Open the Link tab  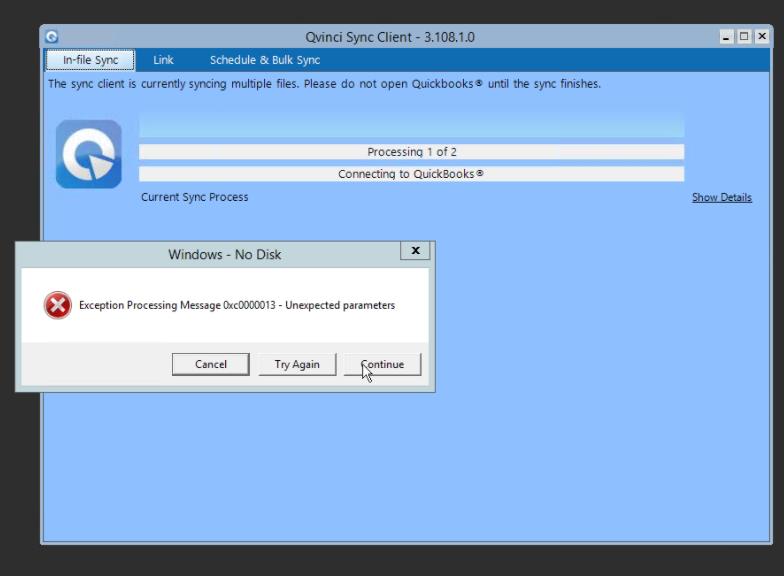pos(163,60)
